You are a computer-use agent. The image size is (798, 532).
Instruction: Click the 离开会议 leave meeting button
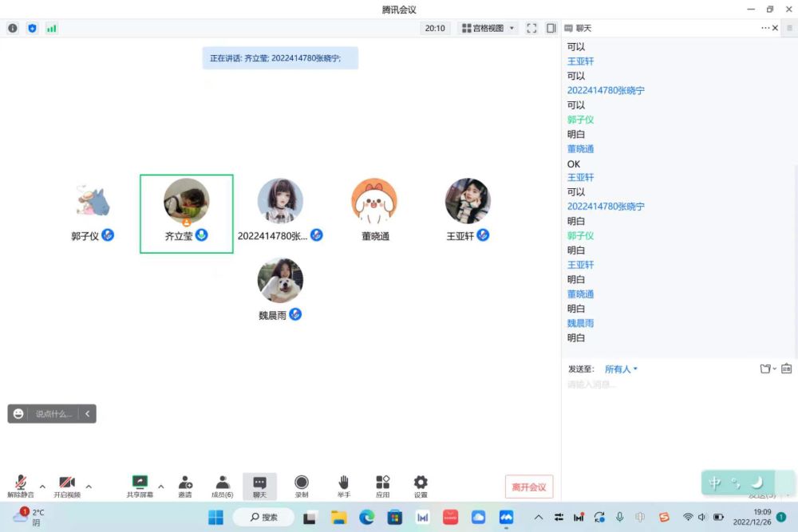(528, 487)
